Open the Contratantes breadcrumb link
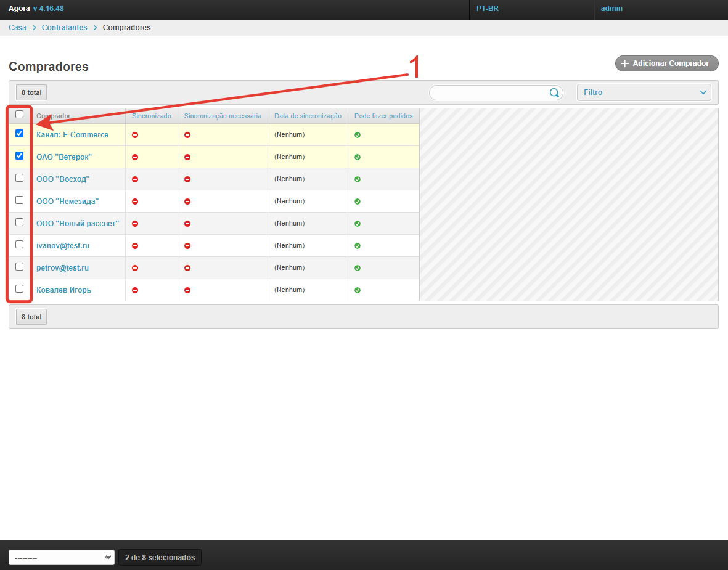The width and height of the screenshot is (728, 570). tap(65, 28)
